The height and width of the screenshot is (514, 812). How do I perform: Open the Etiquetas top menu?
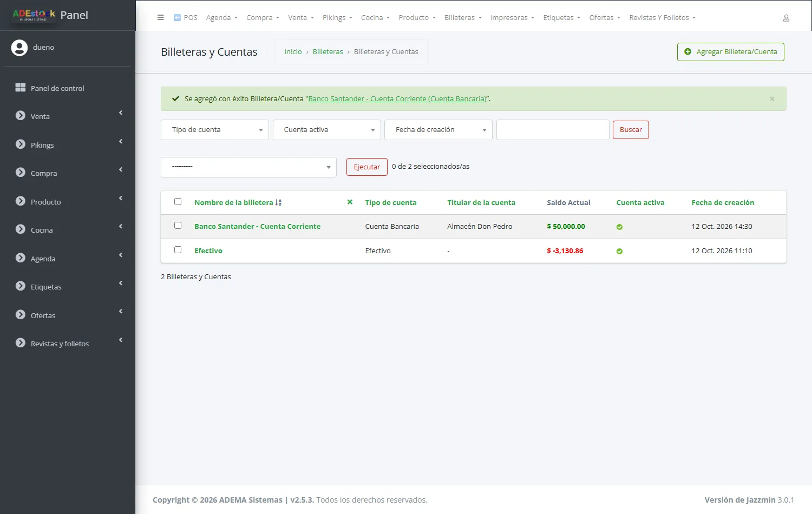(561, 18)
